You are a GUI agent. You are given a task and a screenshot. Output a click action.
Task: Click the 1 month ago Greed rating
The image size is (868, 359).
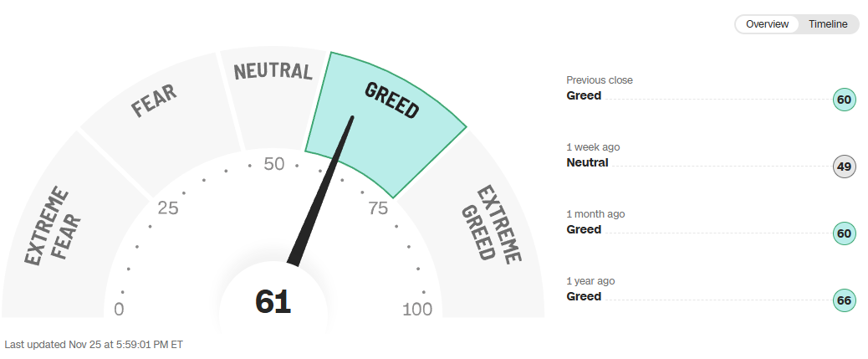click(584, 229)
